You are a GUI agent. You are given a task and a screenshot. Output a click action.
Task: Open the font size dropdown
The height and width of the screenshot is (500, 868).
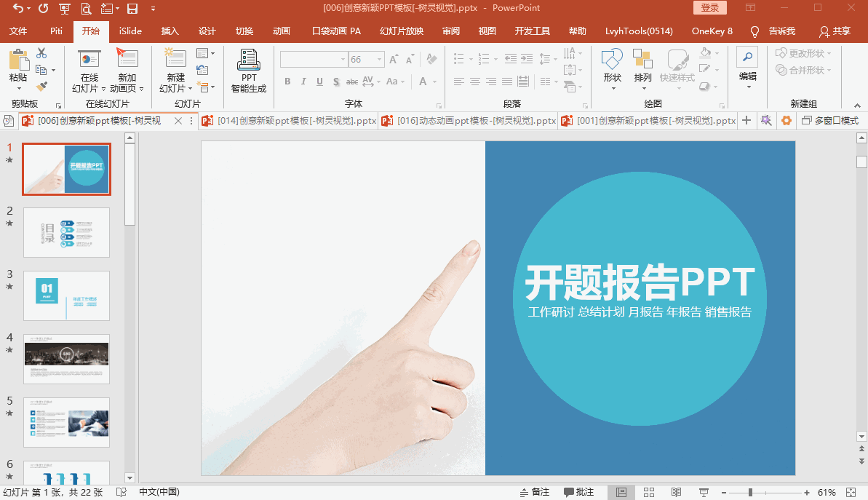[379, 60]
